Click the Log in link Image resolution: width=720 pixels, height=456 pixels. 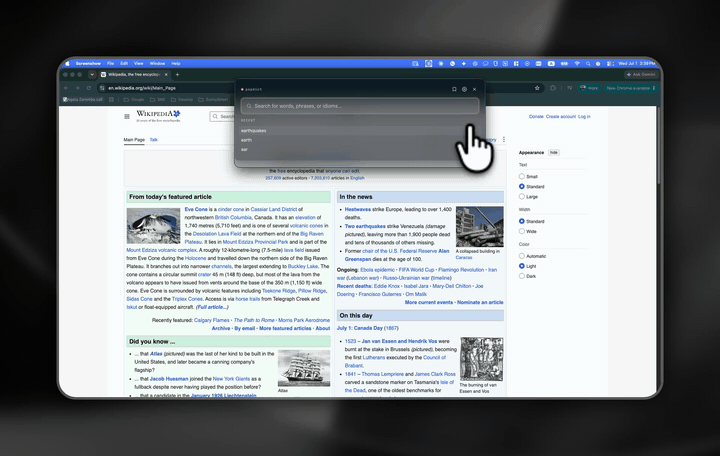[584, 117]
